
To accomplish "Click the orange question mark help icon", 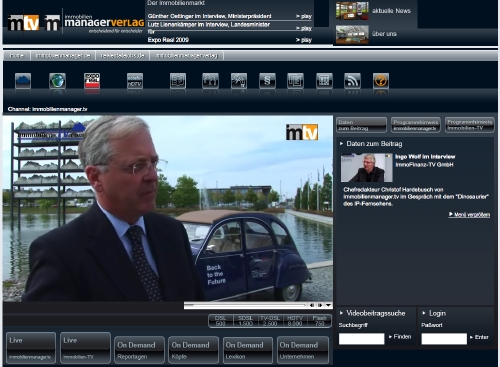I will pos(381,80).
